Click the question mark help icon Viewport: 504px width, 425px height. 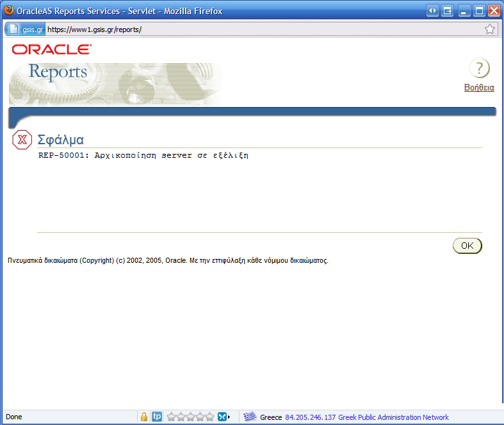coord(479,68)
